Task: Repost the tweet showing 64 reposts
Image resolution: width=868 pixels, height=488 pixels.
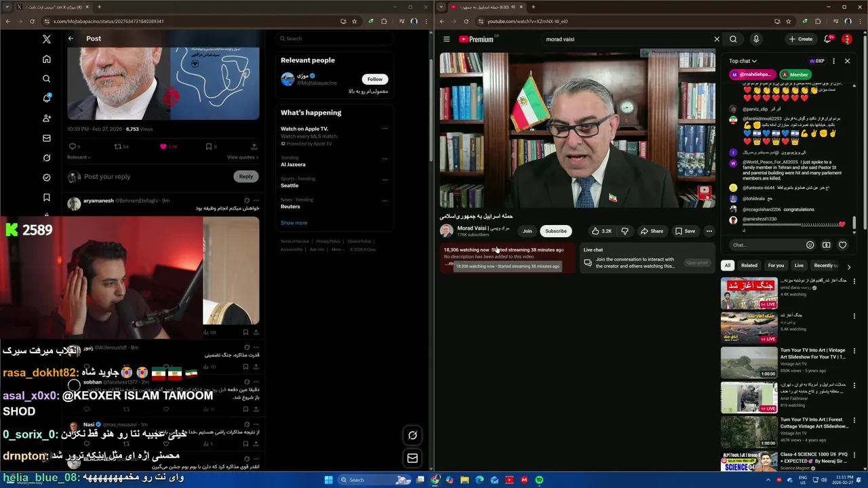Action: tap(117, 146)
